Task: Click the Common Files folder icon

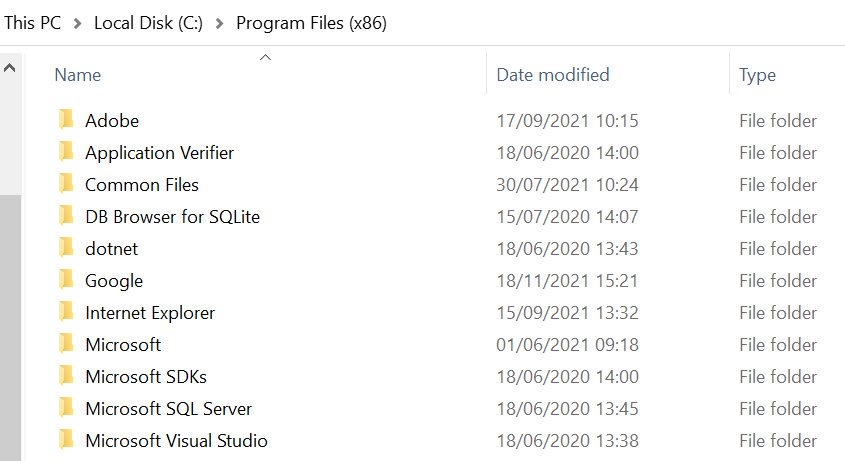Action: [66, 185]
